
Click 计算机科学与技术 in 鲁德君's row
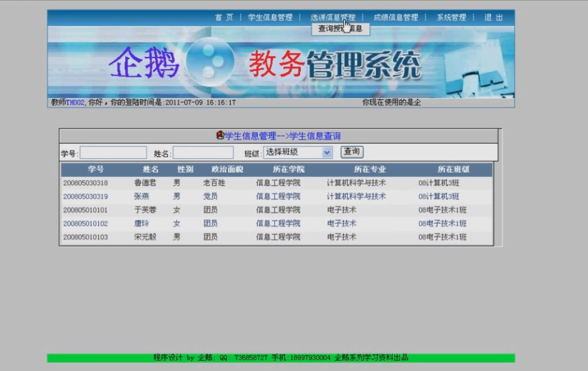356,183
